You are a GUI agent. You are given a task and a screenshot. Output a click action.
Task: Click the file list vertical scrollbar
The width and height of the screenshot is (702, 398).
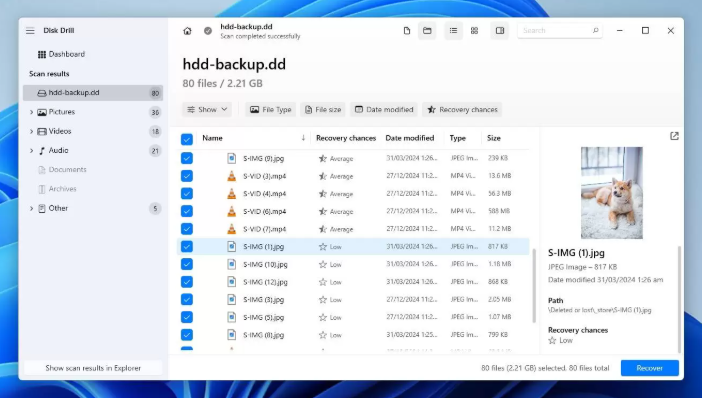[534, 286]
